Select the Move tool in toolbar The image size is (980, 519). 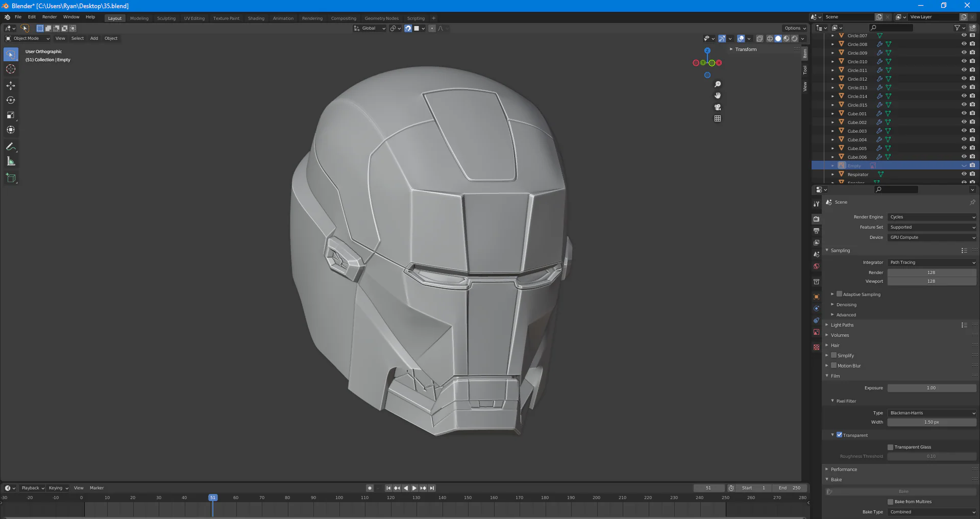(11, 86)
